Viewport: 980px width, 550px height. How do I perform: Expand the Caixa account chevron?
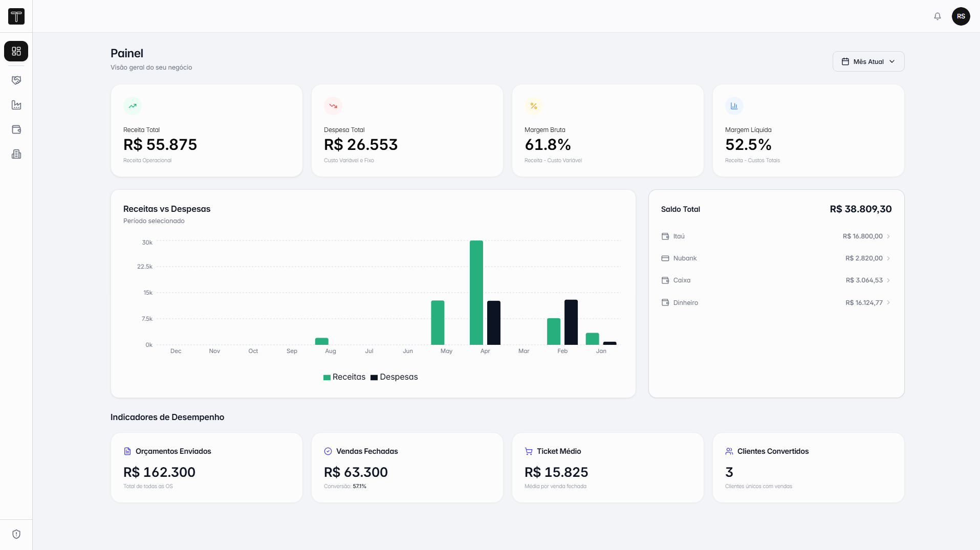point(888,280)
